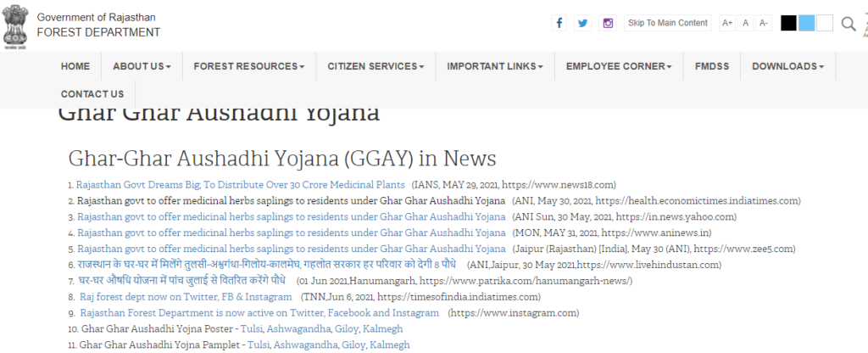Increase font size with A+ button

coord(727,23)
